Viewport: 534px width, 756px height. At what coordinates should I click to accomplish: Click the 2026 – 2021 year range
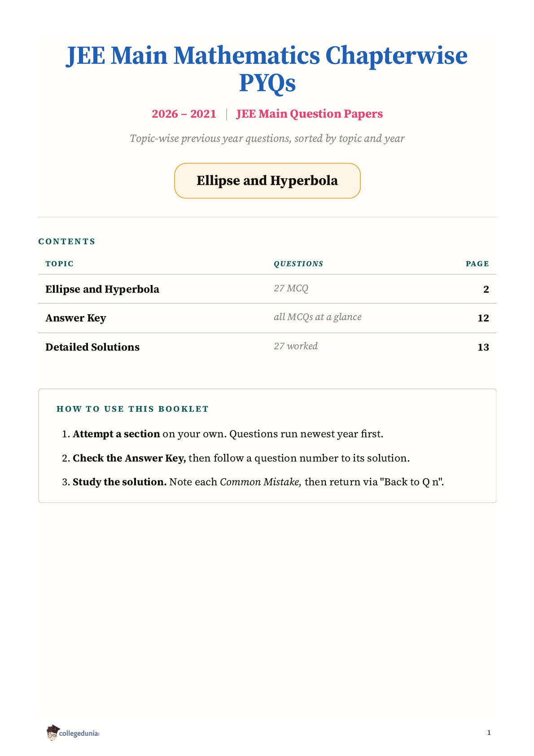click(184, 114)
